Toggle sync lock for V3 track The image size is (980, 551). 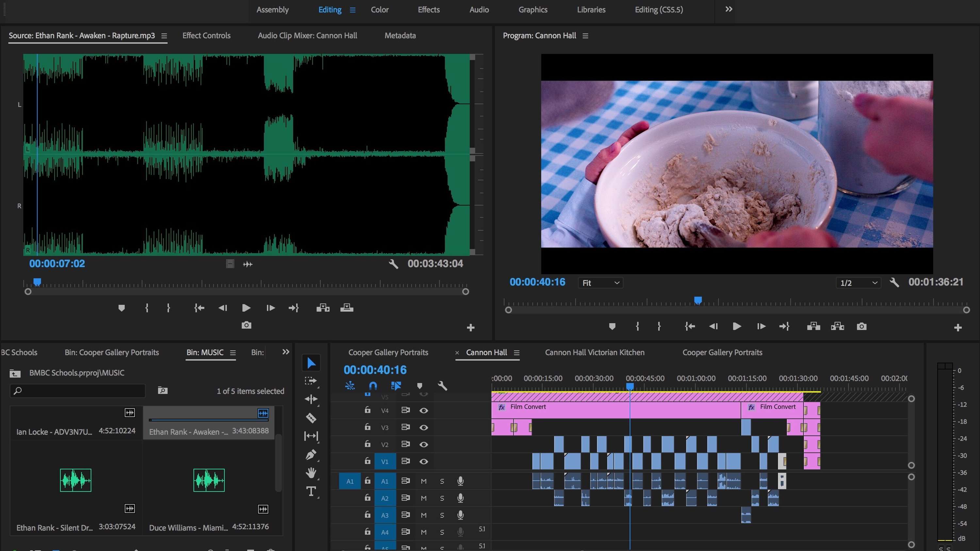(405, 427)
